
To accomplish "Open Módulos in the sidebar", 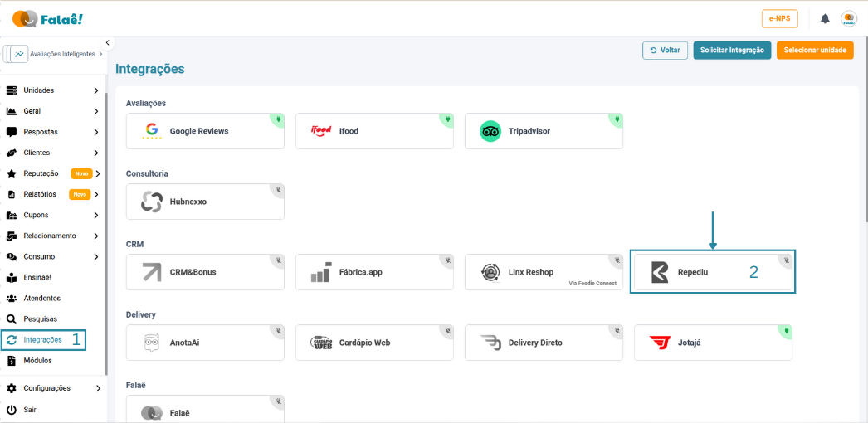I will point(37,361).
